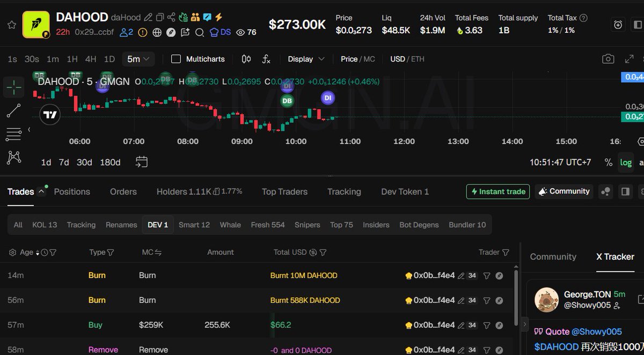This screenshot has height=355, width=644.
Task: Open the horizontal lines tool group
Action: click(x=14, y=134)
